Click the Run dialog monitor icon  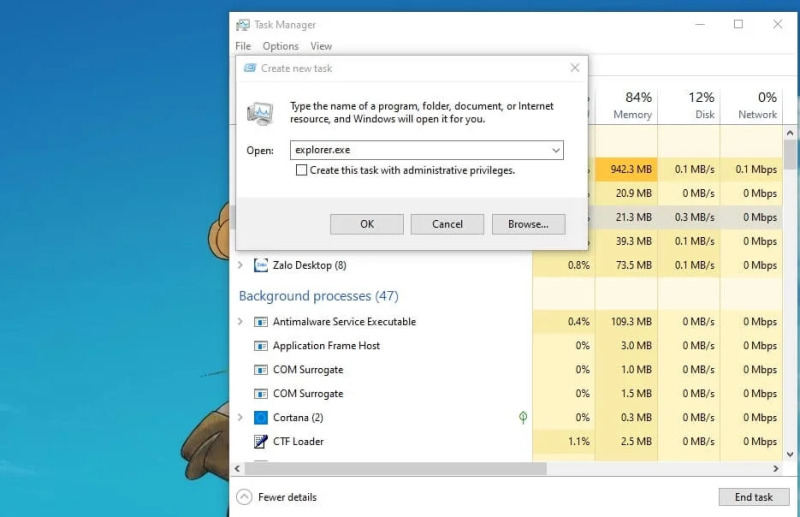click(x=260, y=113)
